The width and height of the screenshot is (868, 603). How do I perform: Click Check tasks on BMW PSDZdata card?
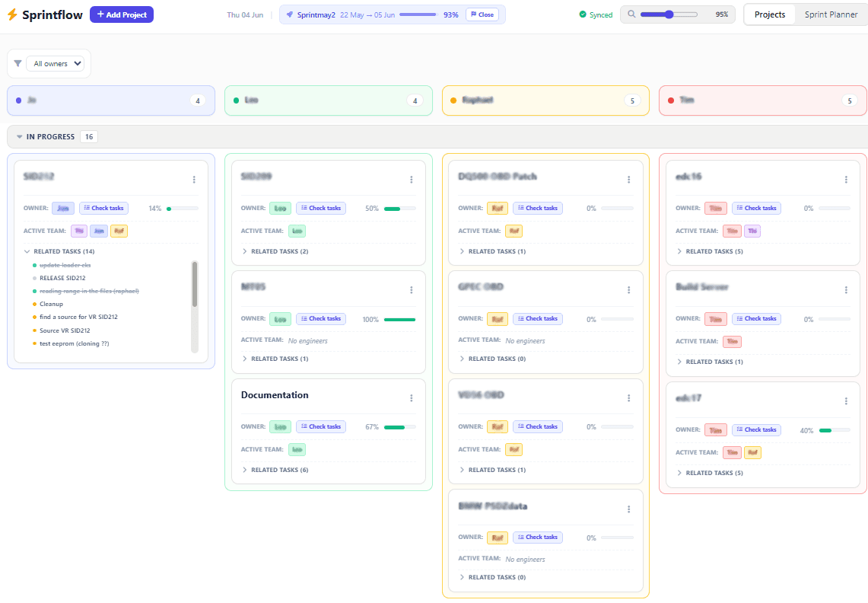[538, 538]
